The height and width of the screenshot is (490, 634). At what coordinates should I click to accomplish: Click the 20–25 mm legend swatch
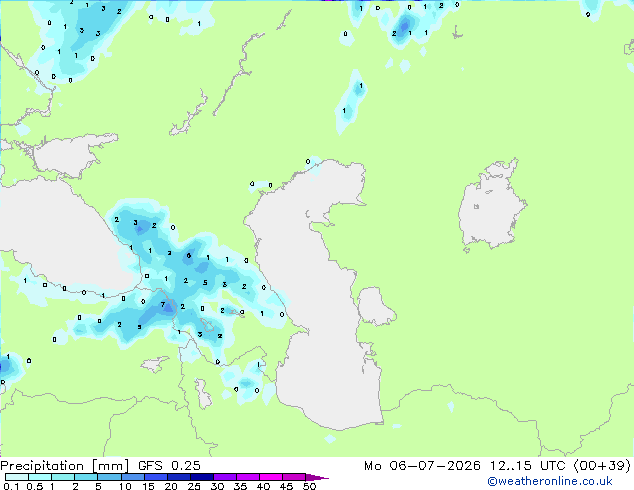pyautogui.click(x=178, y=477)
